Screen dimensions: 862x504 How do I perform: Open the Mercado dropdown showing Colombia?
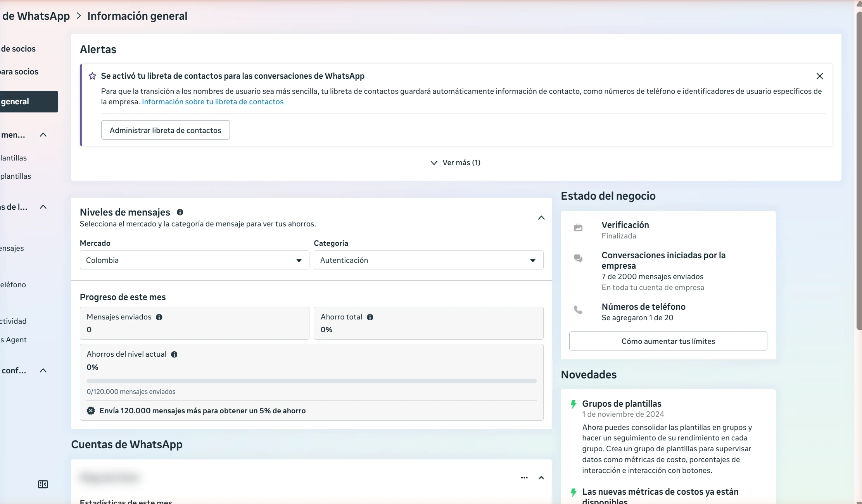click(x=194, y=260)
